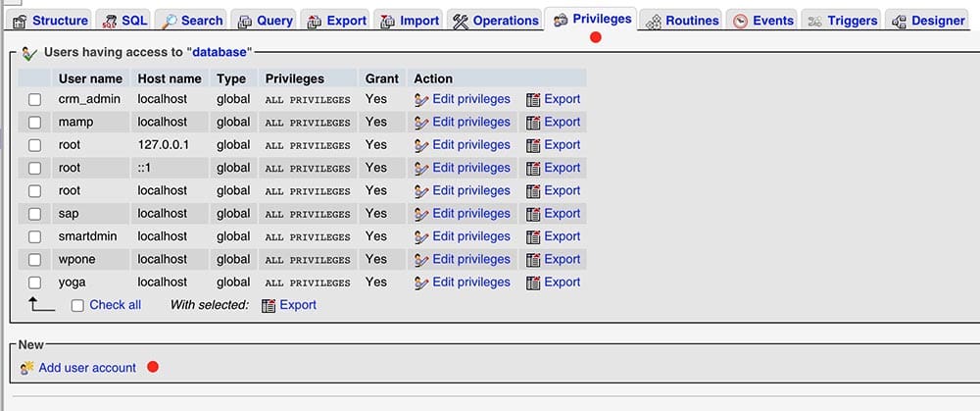Tick the checkbox for user yoga
Screen dimensions: 980x411
pos(35,283)
